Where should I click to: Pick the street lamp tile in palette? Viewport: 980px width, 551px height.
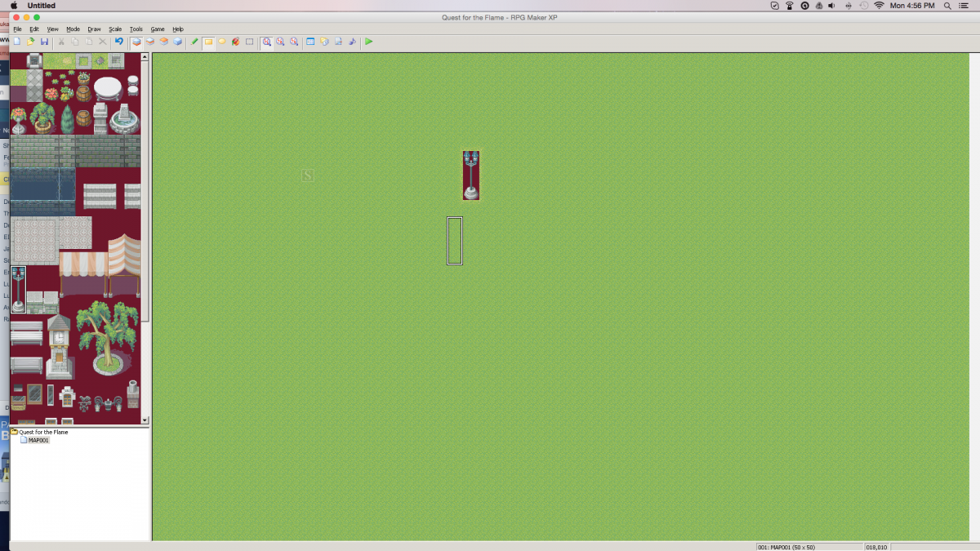click(18, 290)
